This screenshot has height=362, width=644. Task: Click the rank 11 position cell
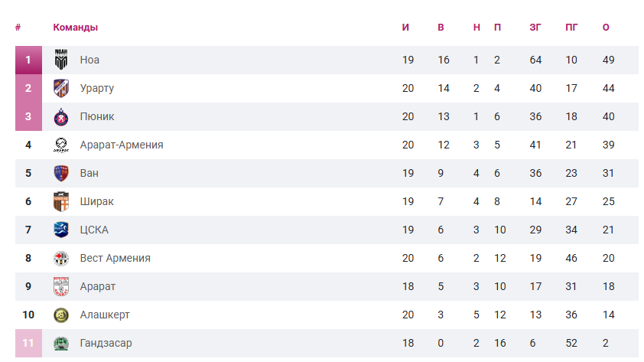tap(28, 343)
